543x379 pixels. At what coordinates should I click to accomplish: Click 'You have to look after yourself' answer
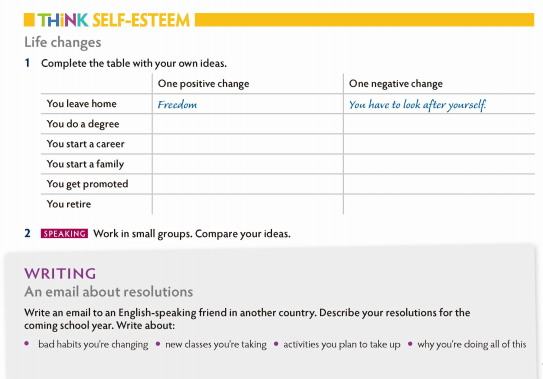pos(417,105)
